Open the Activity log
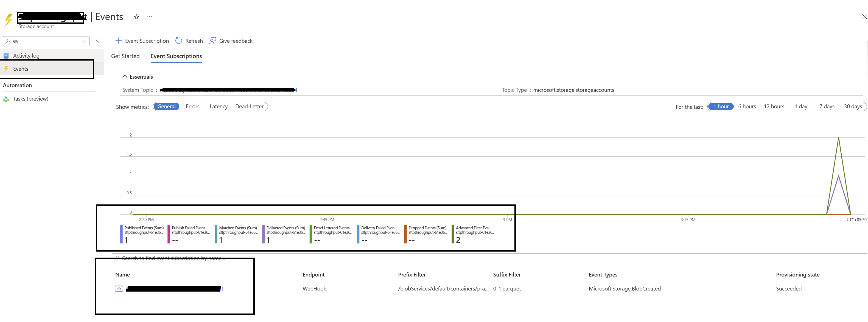This screenshot has height=322, width=868. (26, 55)
